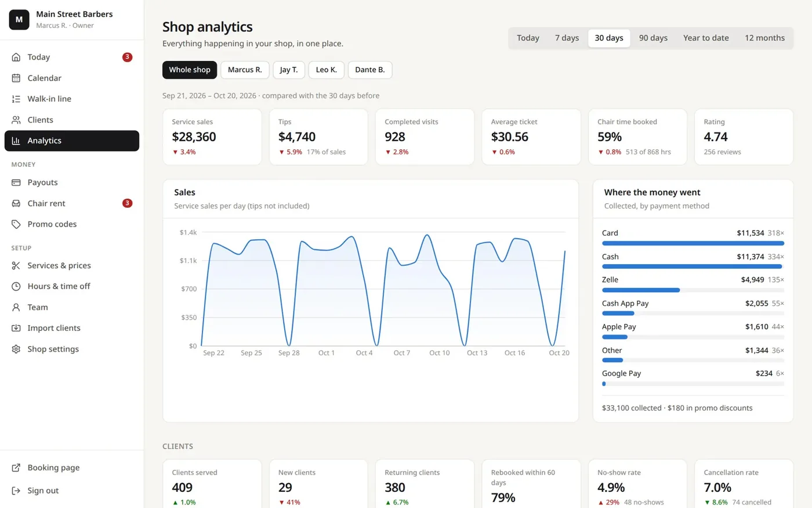Click the Today notification badge '3'
This screenshot has width=812, height=508.
tap(128, 57)
